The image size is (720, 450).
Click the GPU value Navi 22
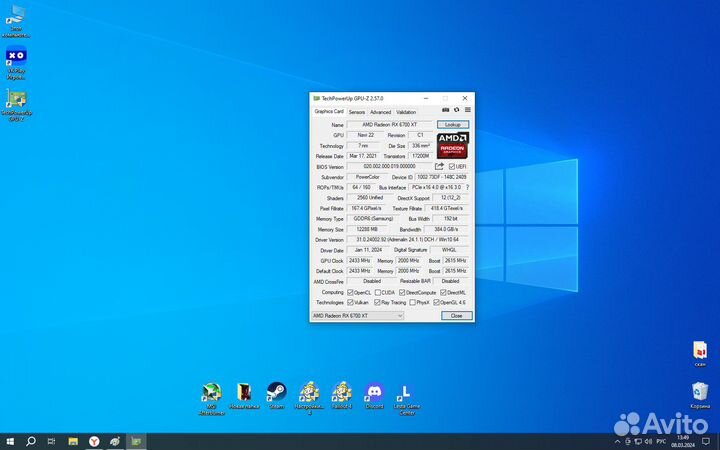(x=366, y=135)
